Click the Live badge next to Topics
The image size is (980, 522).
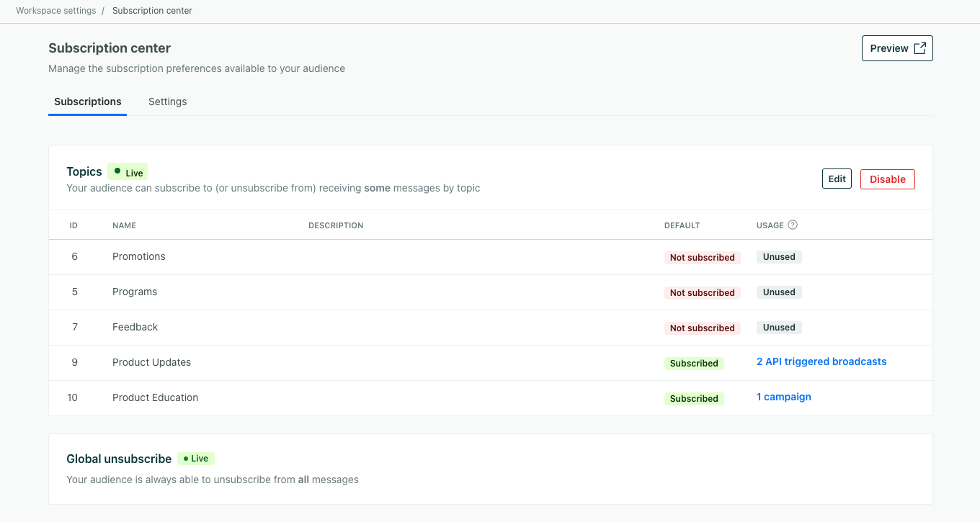pyautogui.click(x=127, y=171)
